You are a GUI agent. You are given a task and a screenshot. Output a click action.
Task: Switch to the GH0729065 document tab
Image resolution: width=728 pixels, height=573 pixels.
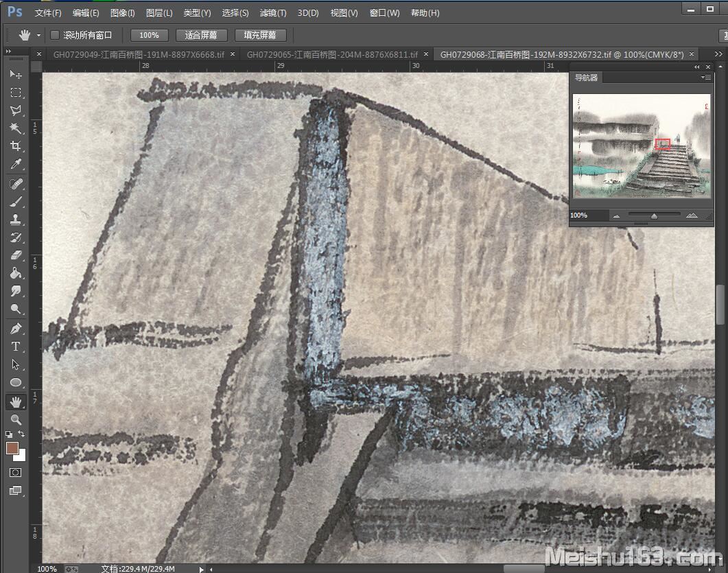click(x=332, y=54)
